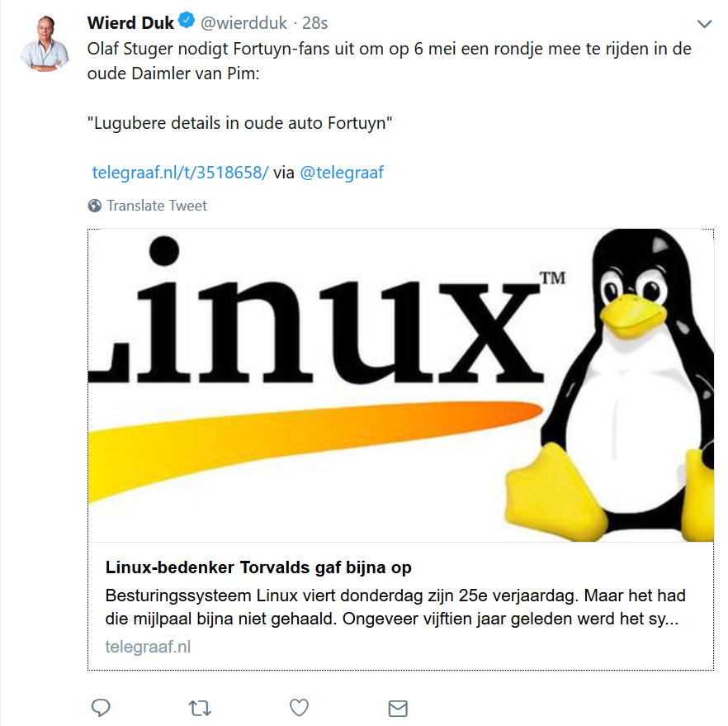Click the globe icon beside Translate Tweet

(95, 206)
